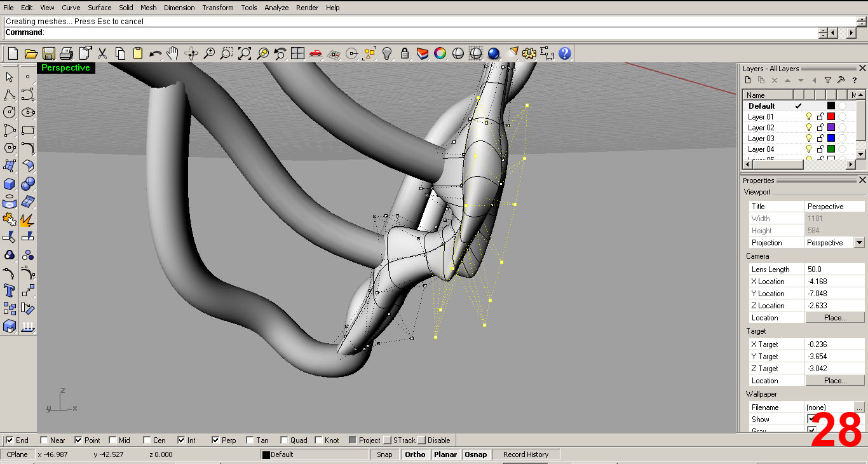Image resolution: width=868 pixels, height=464 pixels.
Task: Click the Zoom Extents icon
Action: coord(245,53)
